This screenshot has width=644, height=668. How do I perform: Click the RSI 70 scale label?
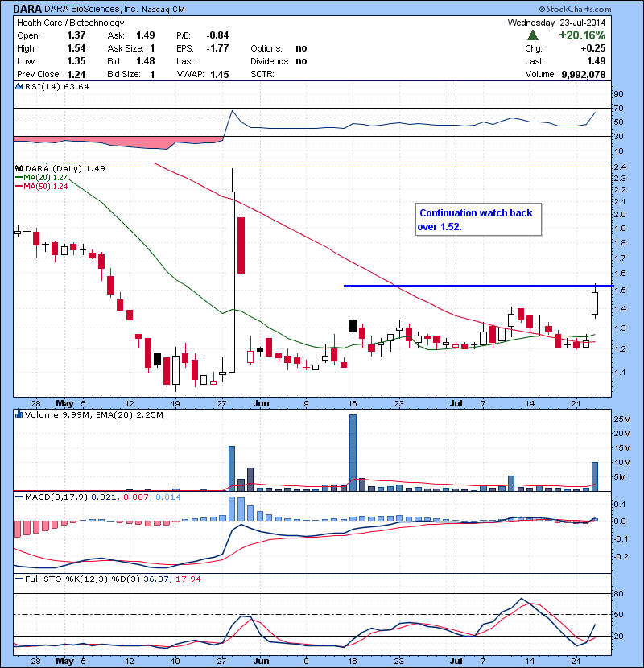click(x=618, y=108)
